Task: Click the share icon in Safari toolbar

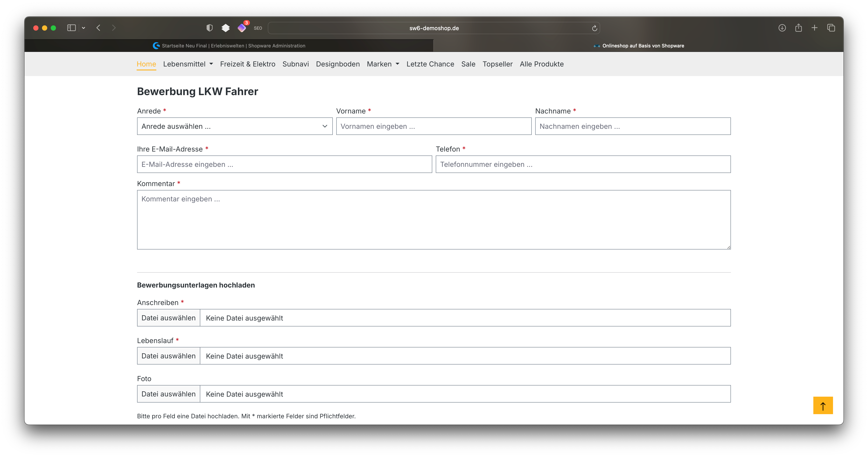Action: pyautogui.click(x=799, y=28)
